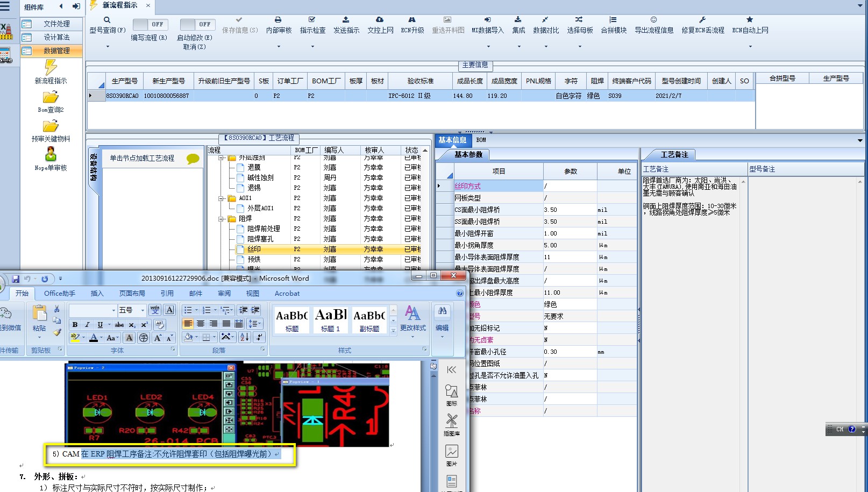Close the 新流程指示 tab
The height and width of the screenshot is (492, 868).
148,5
